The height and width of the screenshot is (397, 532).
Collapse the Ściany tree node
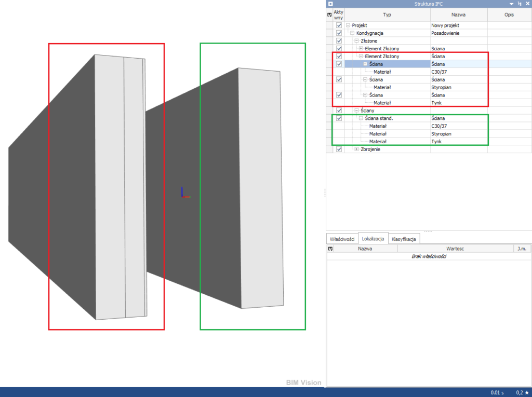pos(356,111)
